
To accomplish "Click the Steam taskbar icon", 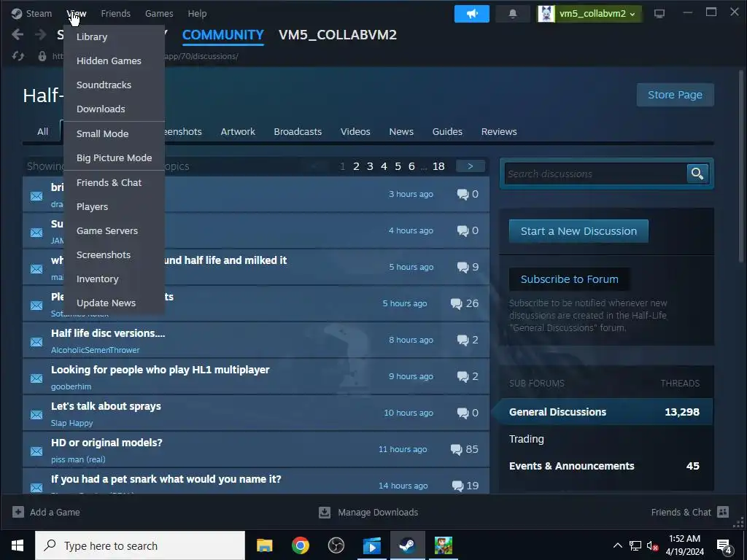I will [407, 545].
